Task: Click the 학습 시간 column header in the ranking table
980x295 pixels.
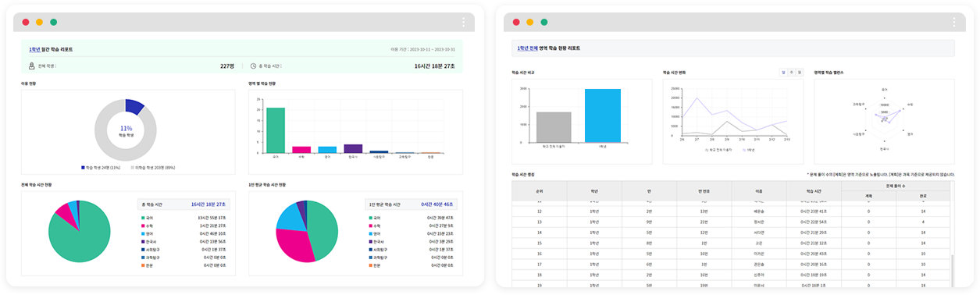Action: [x=814, y=190]
